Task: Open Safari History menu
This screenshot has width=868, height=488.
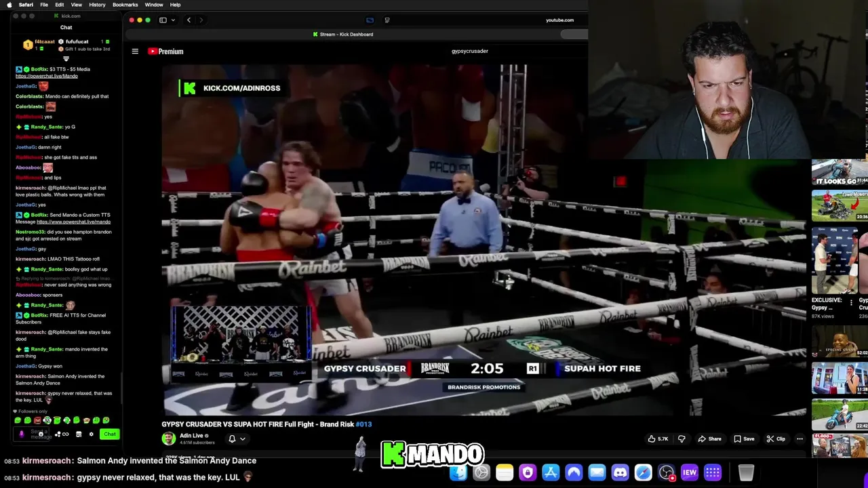Action: click(97, 5)
